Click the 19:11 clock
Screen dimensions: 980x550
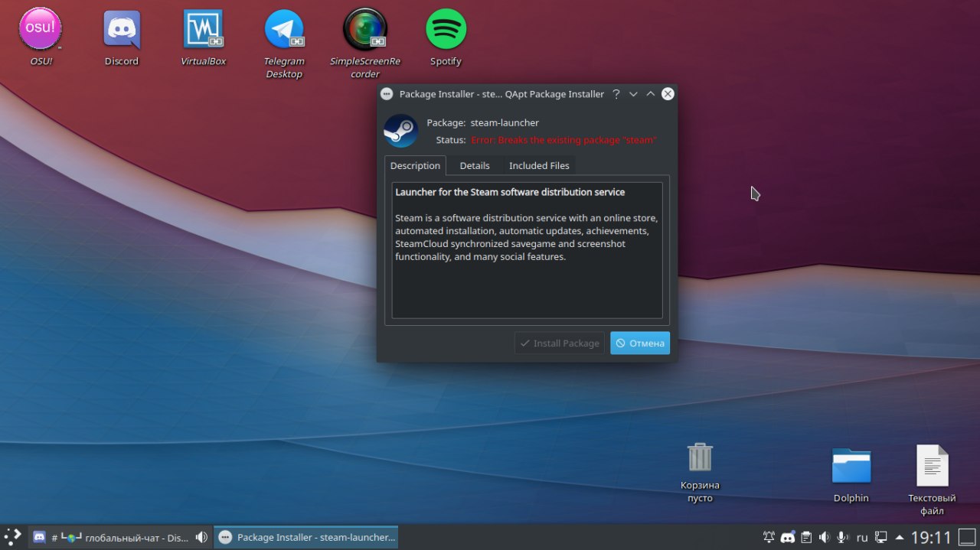point(931,538)
